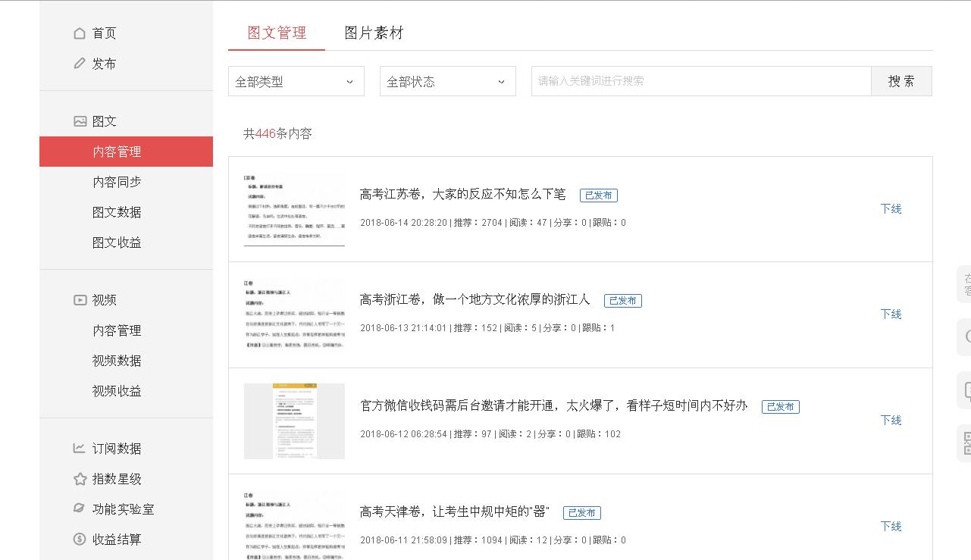Click the 搜索 button
Viewport: 971px width, 560px height.
point(901,81)
